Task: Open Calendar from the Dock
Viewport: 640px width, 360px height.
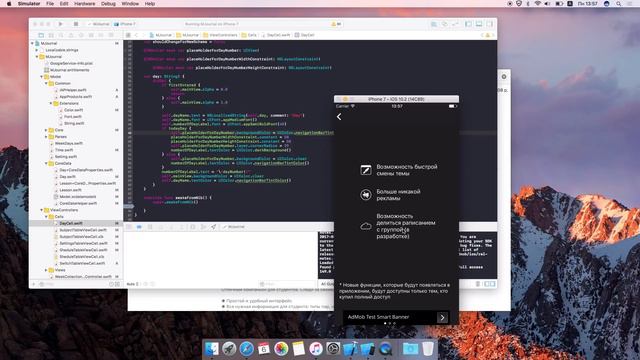Action: coord(264,349)
